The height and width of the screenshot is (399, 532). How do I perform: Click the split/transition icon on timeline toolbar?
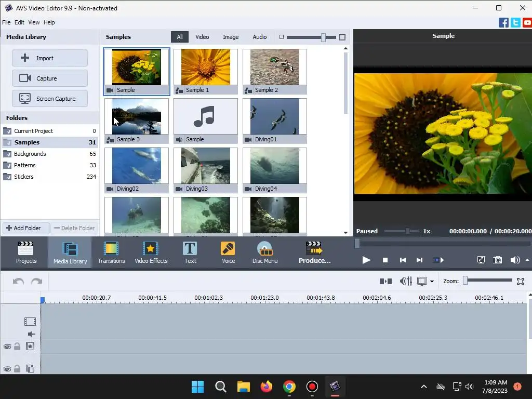[385, 281]
